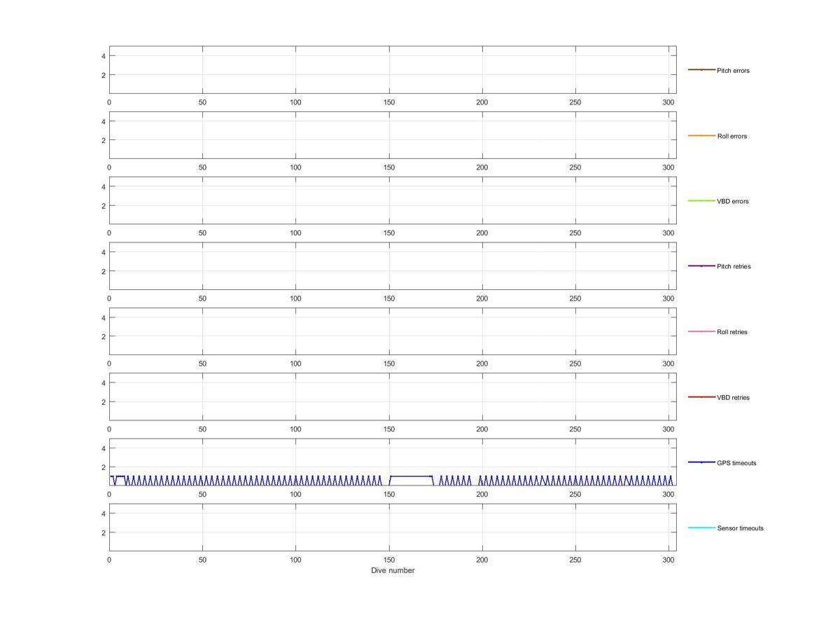The image size is (840, 620).
Task: Click y-axis label 2 of GPS timeouts plot
Action: tap(103, 467)
